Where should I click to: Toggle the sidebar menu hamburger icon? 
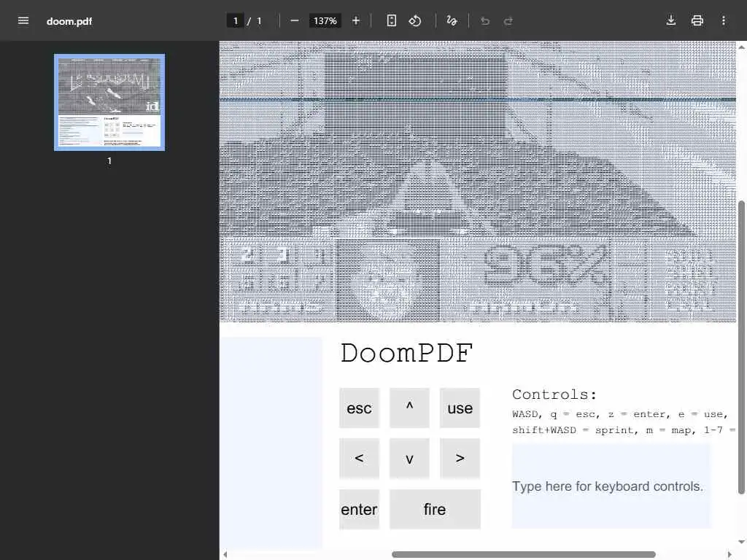(23, 20)
